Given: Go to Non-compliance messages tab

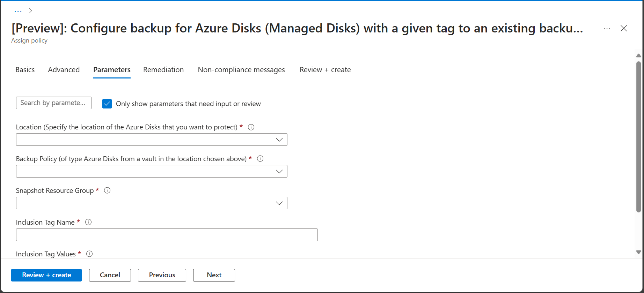Looking at the screenshot, I should point(241,70).
